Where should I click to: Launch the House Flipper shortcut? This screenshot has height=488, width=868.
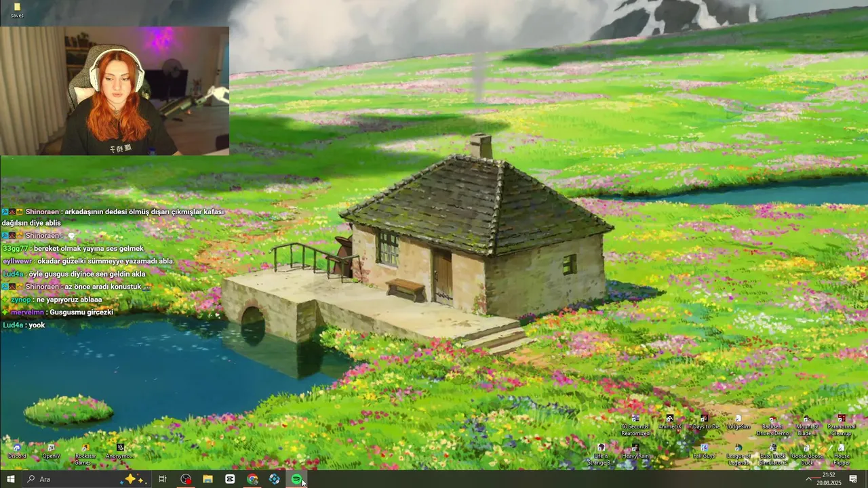point(842,455)
